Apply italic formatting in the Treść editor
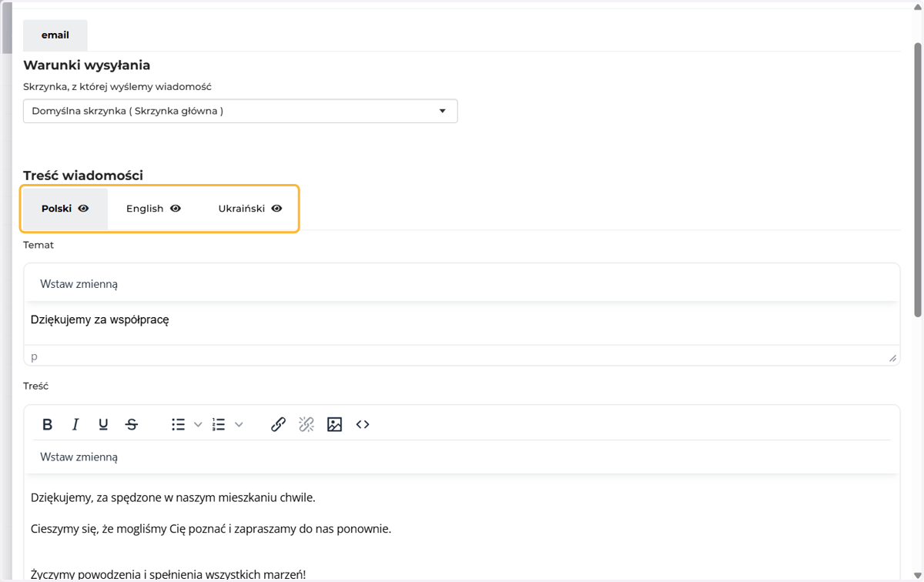The height and width of the screenshot is (582, 924). [75, 424]
